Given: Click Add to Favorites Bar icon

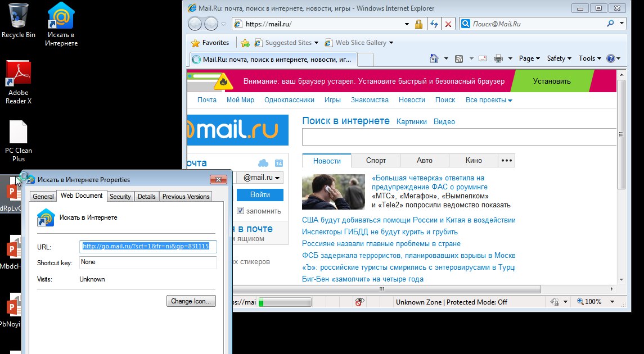Looking at the screenshot, I should point(245,43).
